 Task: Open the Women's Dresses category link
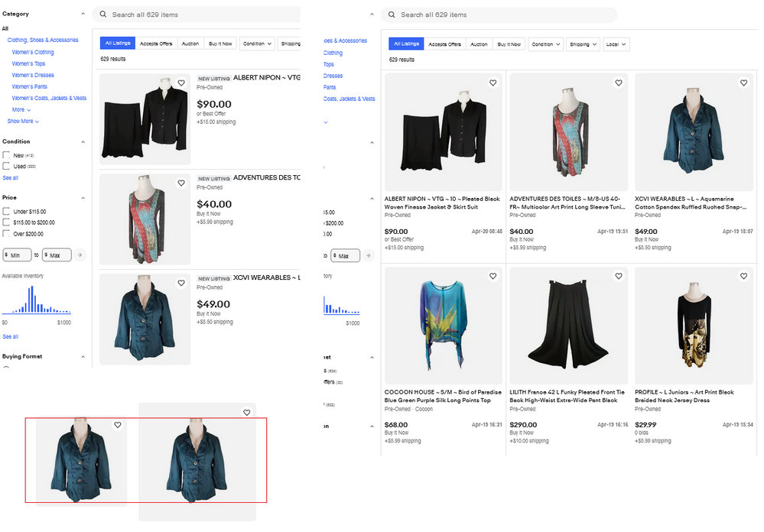pos(33,76)
